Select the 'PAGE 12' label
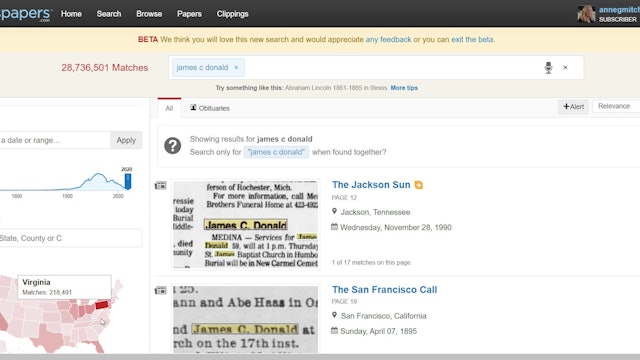Image resolution: width=640 pixels, height=360 pixels. coord(344,198)
